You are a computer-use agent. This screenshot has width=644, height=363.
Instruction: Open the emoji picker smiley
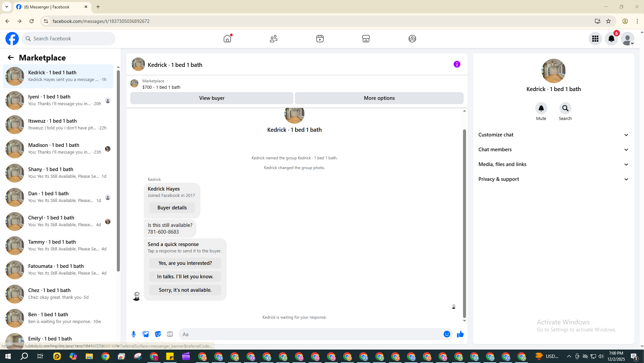coord(447,334)
